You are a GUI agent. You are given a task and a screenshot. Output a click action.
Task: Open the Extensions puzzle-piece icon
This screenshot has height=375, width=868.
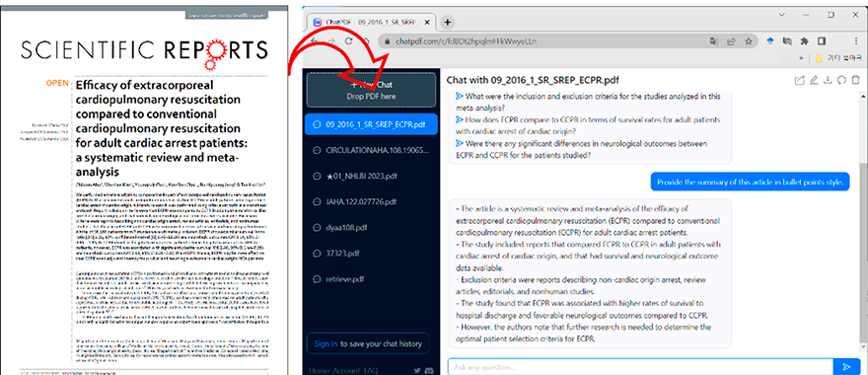coord(804,41)
